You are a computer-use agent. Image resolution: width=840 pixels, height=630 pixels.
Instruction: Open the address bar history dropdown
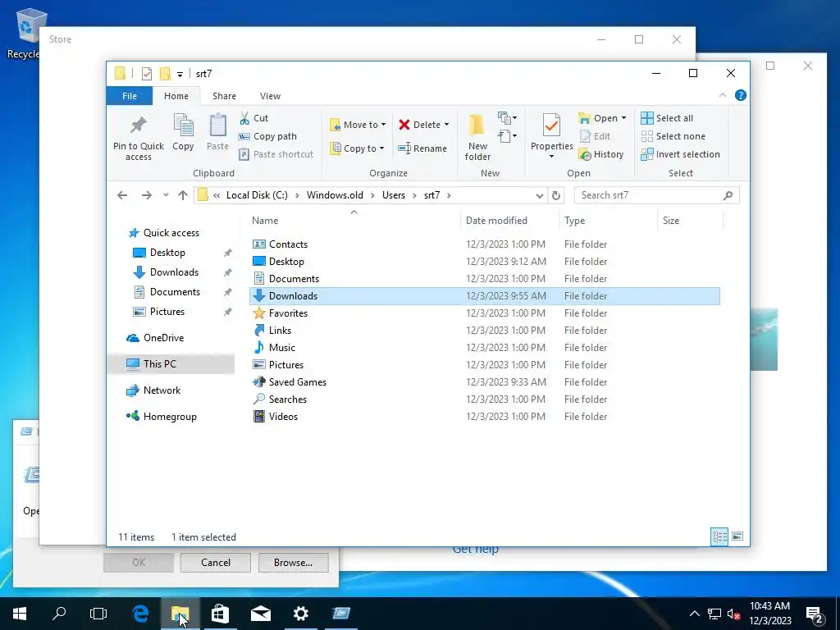(540, 195)
